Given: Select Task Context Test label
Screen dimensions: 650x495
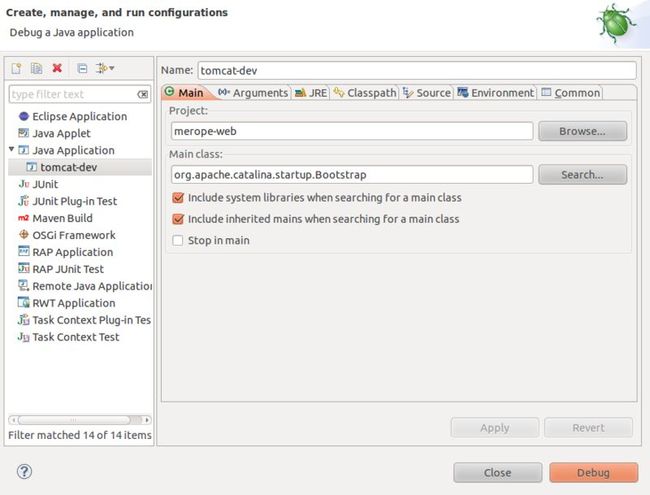Looking at the screenshot, I should [x=76, y=337].
